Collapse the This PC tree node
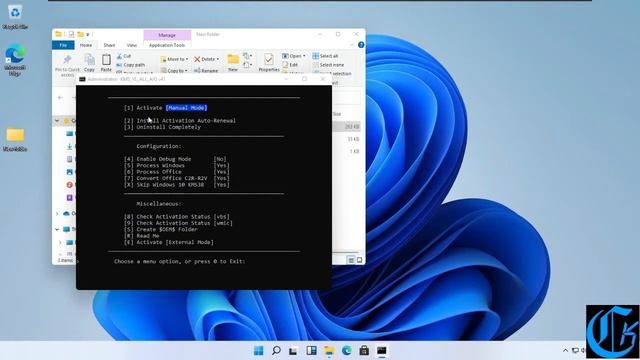640x360 pixels. [x=57, y=229]
